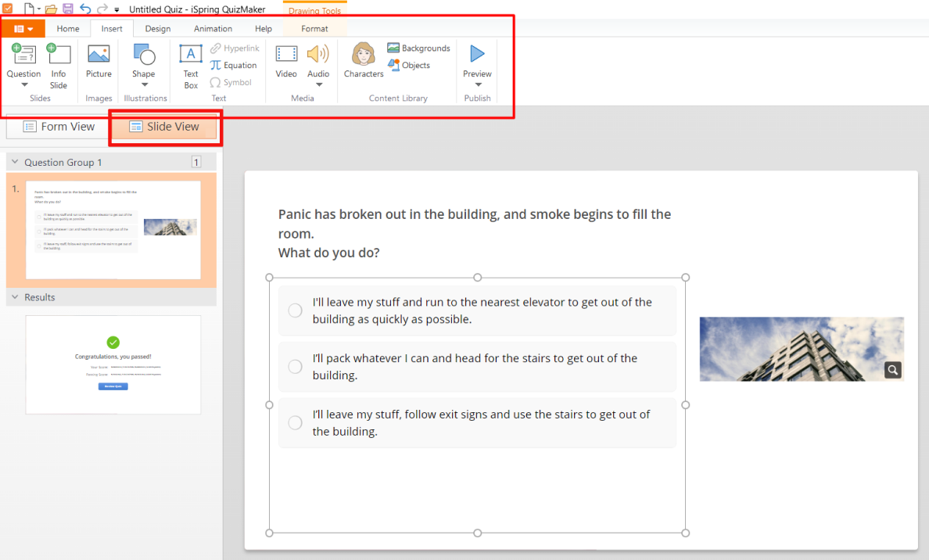Insert an Equation

click(x=234, y=65)
